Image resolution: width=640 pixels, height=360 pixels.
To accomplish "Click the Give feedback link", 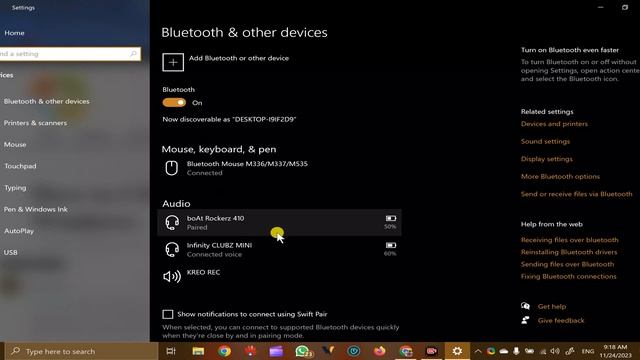I will (561, 320).
